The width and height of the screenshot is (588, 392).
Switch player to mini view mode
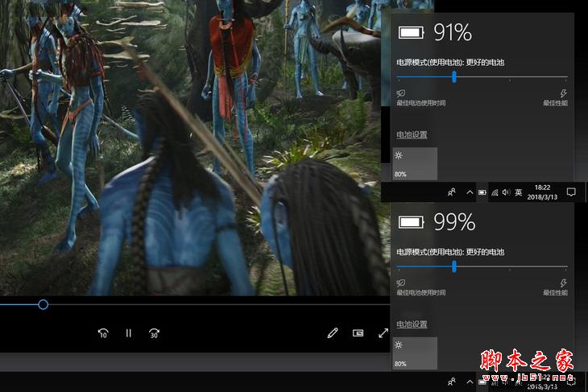(x=358, y=332)
